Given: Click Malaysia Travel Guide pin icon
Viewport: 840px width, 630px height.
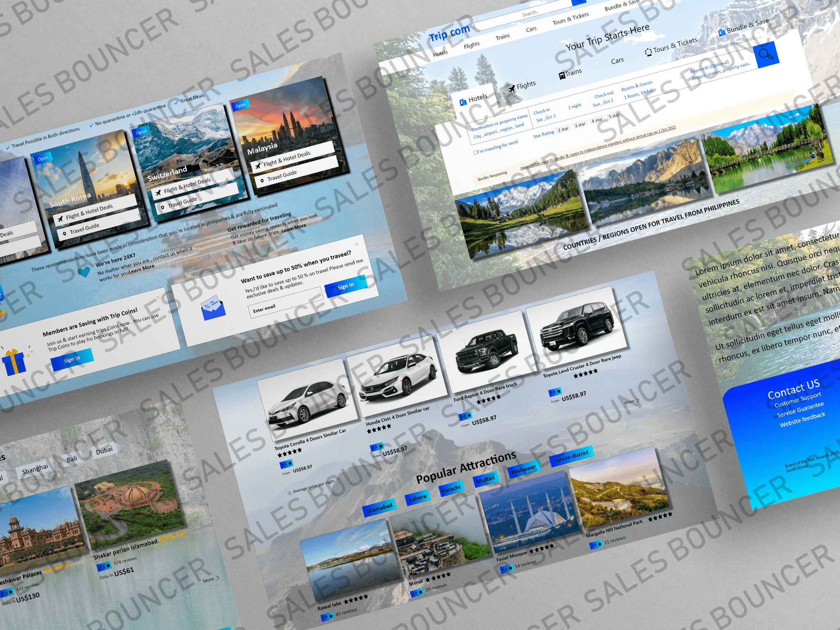Looking at the screenshot, I should (x=262, y=181).
